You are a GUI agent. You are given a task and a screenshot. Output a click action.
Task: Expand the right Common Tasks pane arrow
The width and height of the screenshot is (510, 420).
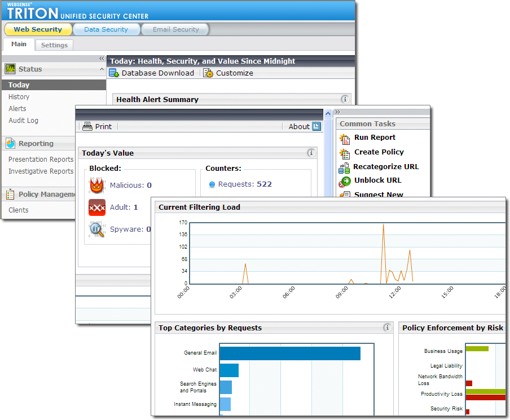pos(337,112)
